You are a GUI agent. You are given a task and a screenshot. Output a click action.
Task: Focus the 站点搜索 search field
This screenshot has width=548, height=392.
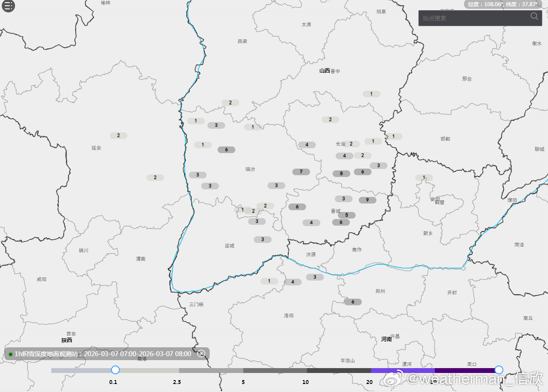(480, 18)
